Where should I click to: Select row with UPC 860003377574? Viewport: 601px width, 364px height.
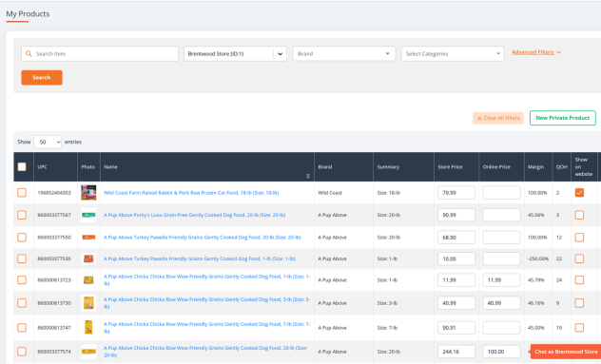tap(22, 352)
